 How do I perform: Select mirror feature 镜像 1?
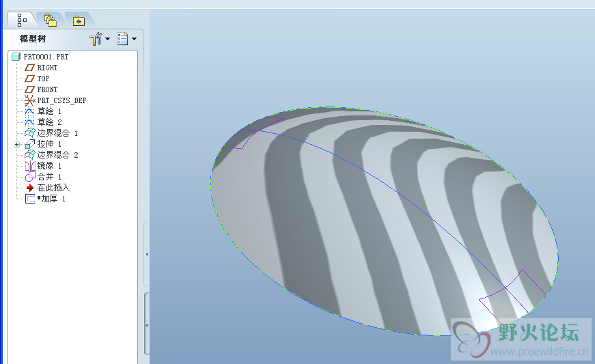[x=49, y=166]
